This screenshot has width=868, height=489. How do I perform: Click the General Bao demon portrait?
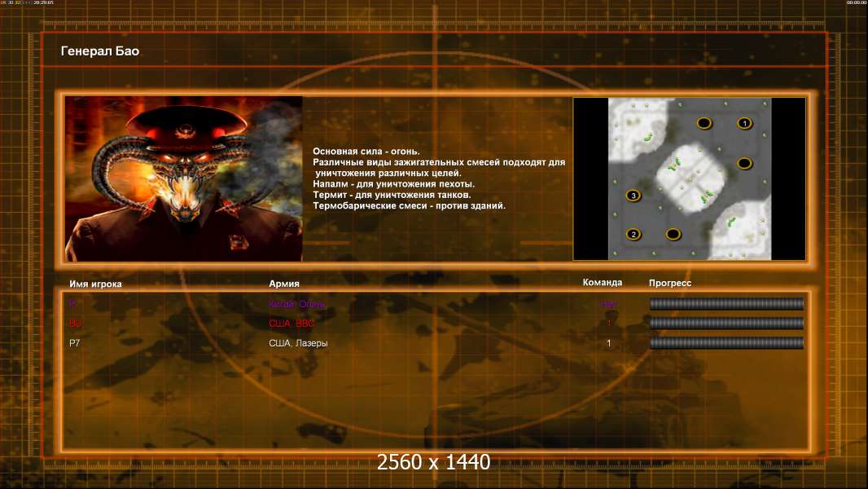pos(184,178)
